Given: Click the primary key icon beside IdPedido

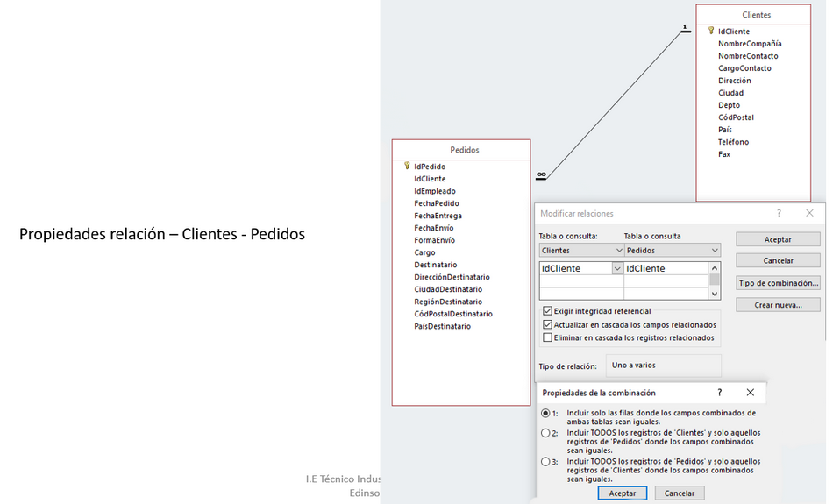Looking at the screenshot, I should [407, 166].
